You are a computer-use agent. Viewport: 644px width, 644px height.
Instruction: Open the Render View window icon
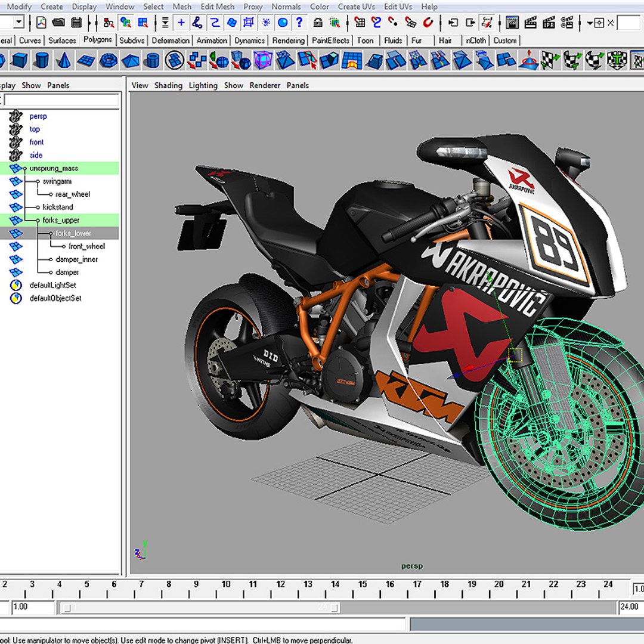point(512,23)
